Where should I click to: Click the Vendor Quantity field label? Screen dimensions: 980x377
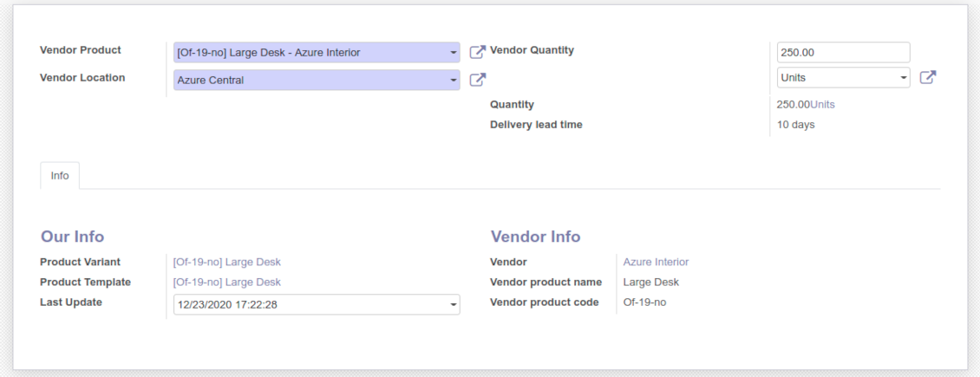point(532,50)
